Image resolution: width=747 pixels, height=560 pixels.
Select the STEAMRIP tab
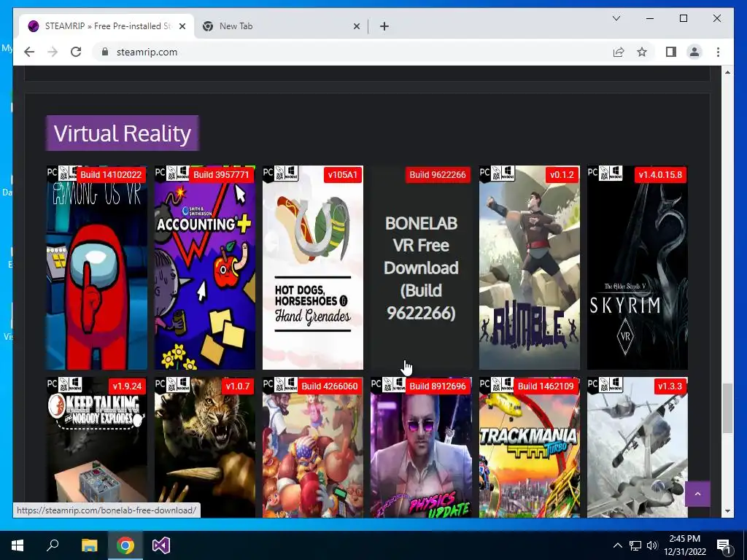(x=107, y=26)
